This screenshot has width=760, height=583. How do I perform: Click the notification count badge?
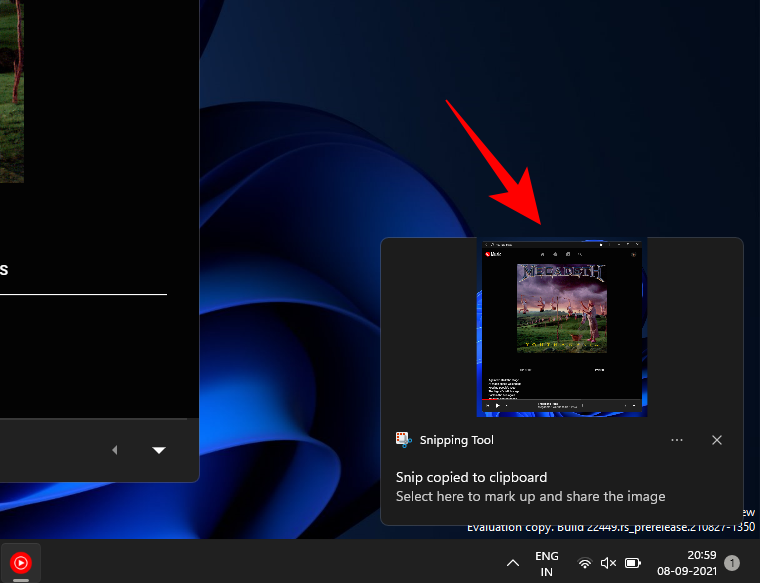tap(732, 563)
